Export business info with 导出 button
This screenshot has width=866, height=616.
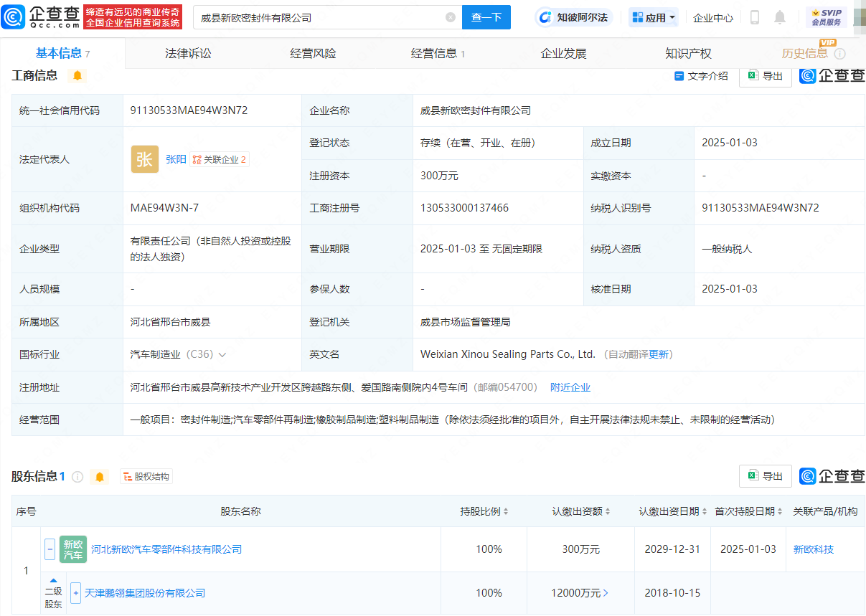tap(766, 75)
